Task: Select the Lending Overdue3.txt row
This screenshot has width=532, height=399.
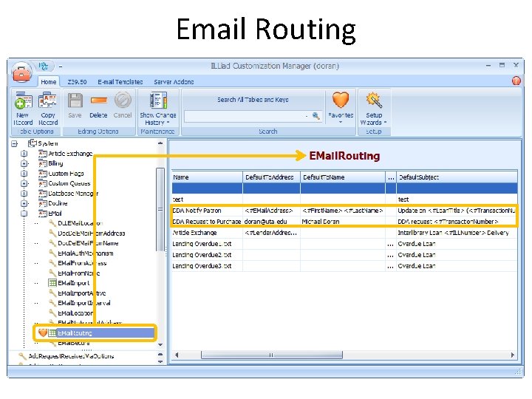Action: 344,266
